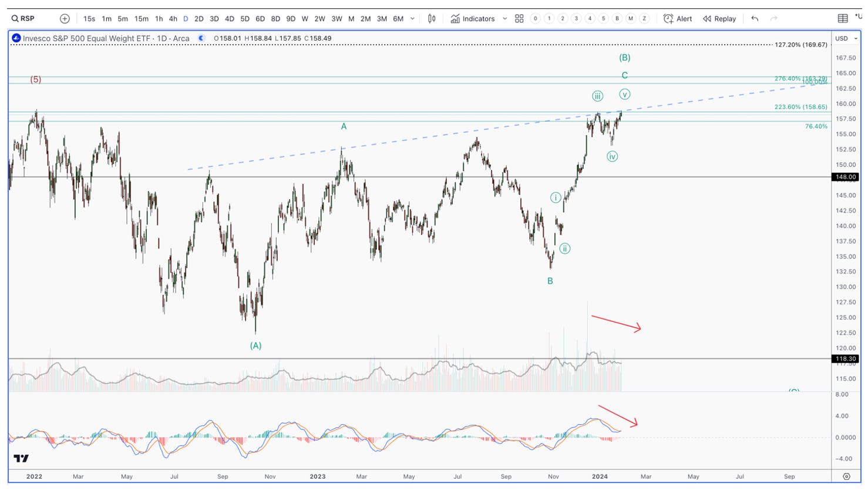The width and height of the screenshot is (868, 490).
Task: Expand the more time intervals chevron
Action: pyautogui.click(x=412, y=19)
